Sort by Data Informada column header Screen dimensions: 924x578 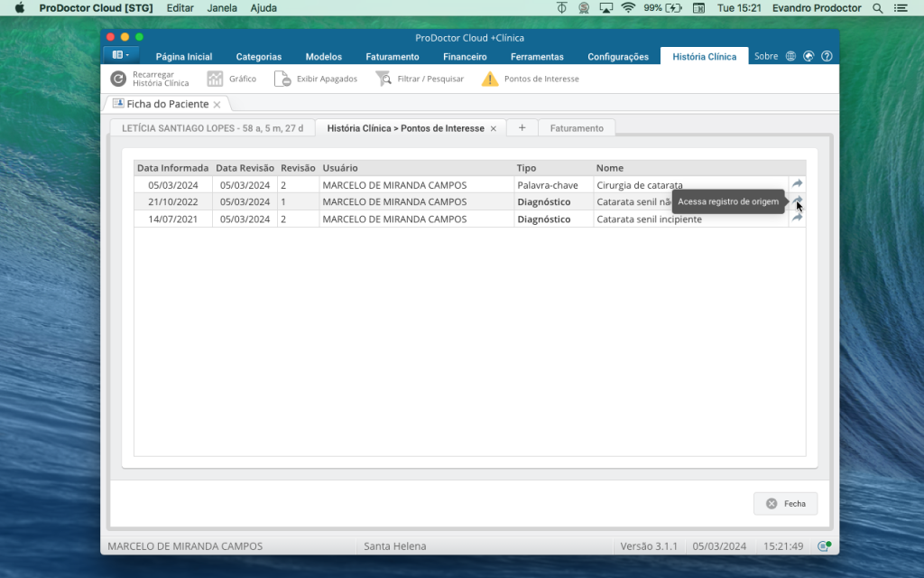[172, 168]
